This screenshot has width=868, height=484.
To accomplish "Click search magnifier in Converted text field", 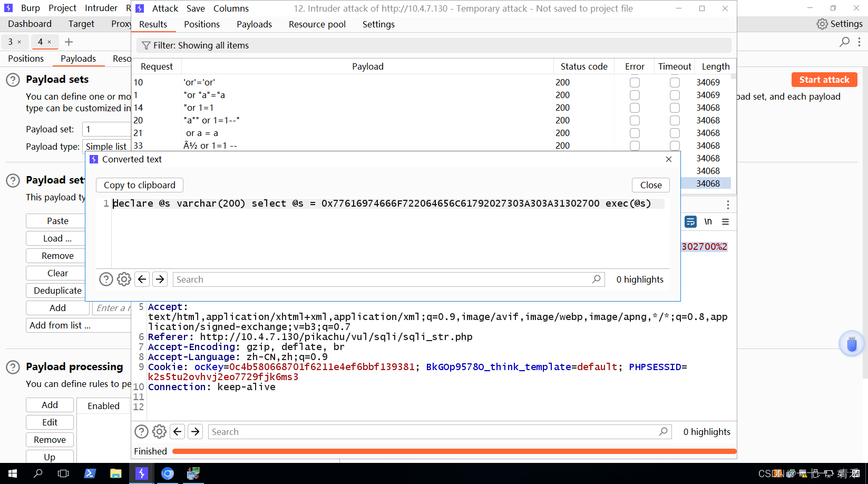I will coord(596,279).
